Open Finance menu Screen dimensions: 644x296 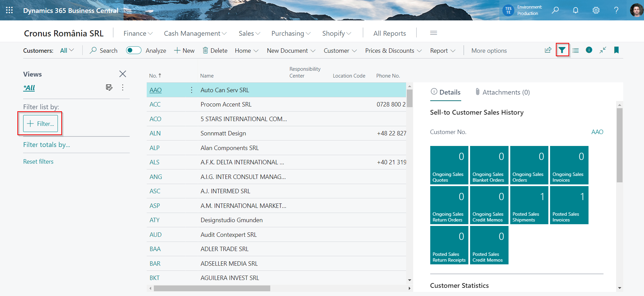pos(138,33)
